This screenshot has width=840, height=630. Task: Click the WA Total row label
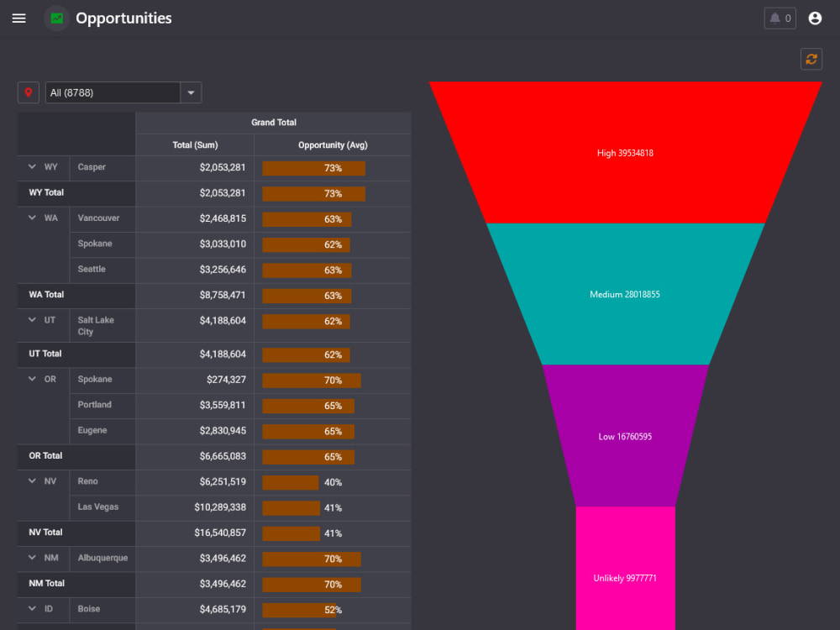pos(46,295)
